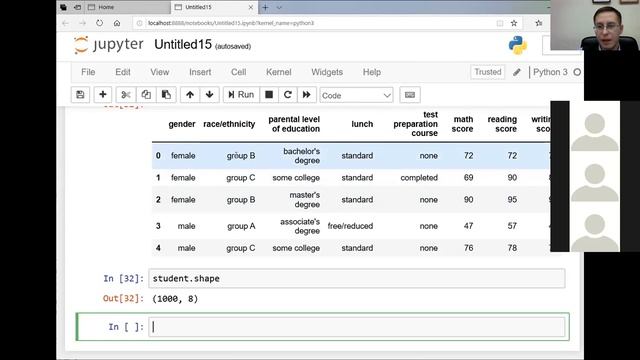
Task: Cut selected cells using the scissors icon
Action: 126,95
